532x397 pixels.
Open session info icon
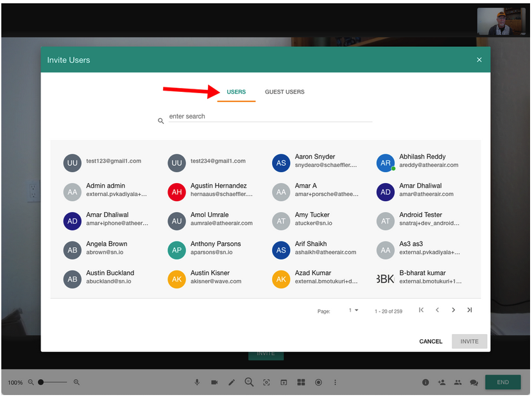pos(425,382)
